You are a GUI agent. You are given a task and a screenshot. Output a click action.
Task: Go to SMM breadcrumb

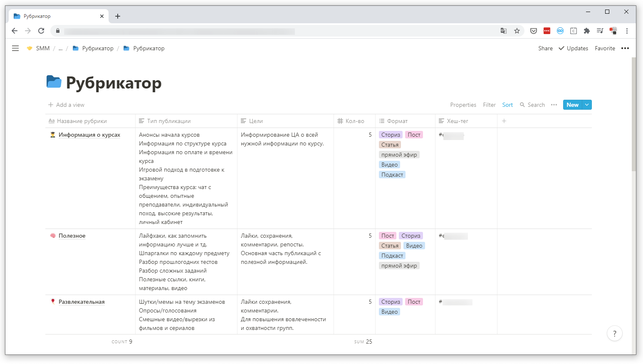(38, 48)
